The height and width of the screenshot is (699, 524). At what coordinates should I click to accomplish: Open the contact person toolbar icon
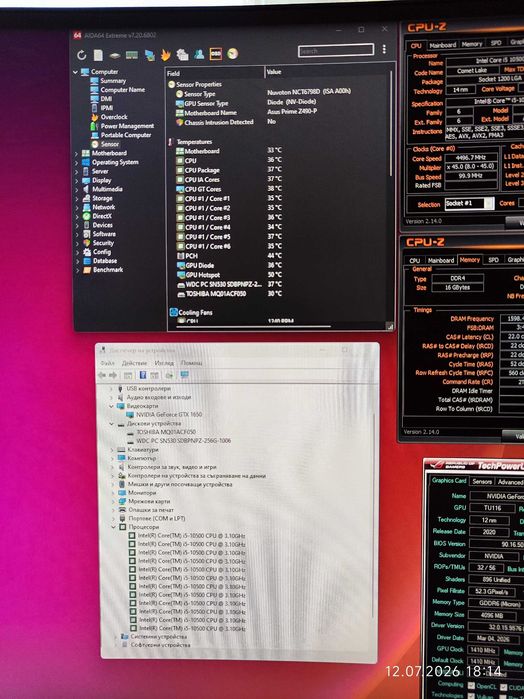(x=199, y=54)
